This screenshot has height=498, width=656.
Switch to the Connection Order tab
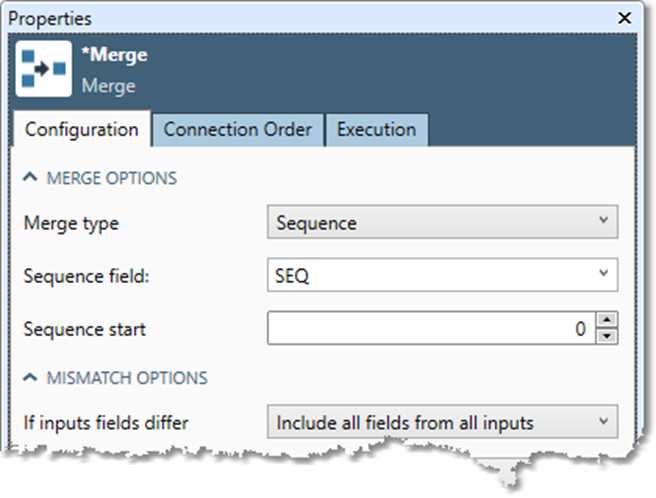pos(237,130)
